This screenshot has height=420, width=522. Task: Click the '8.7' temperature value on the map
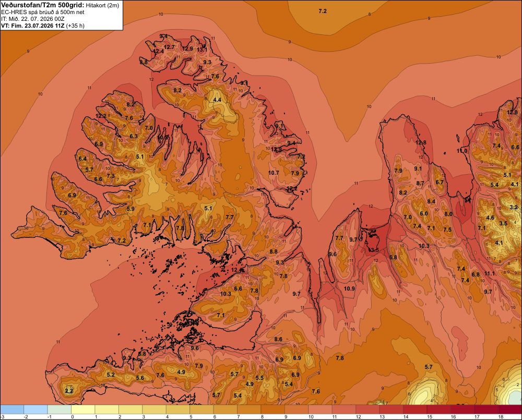point(420,183)
